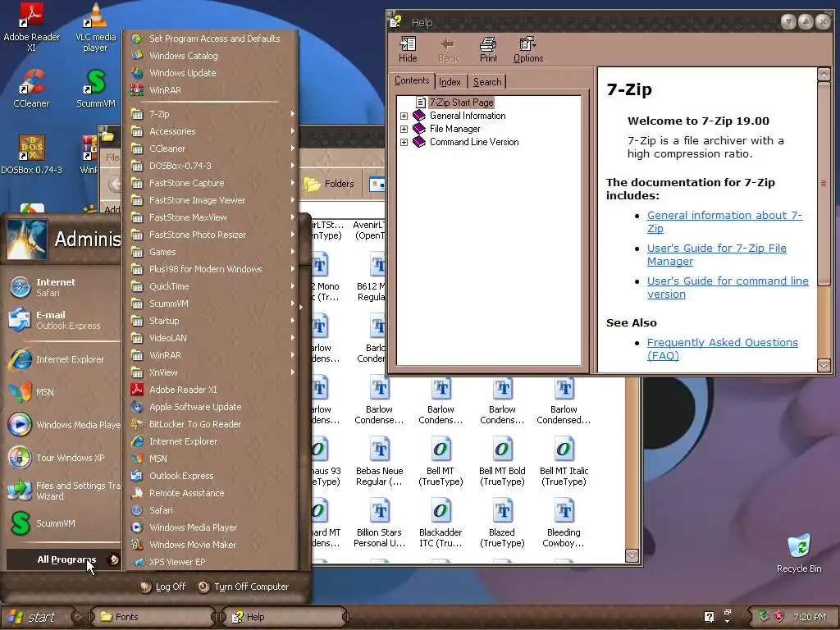Switch to Help window via taskbar
This screenshot has width=840, height=630.
(284, 617)
